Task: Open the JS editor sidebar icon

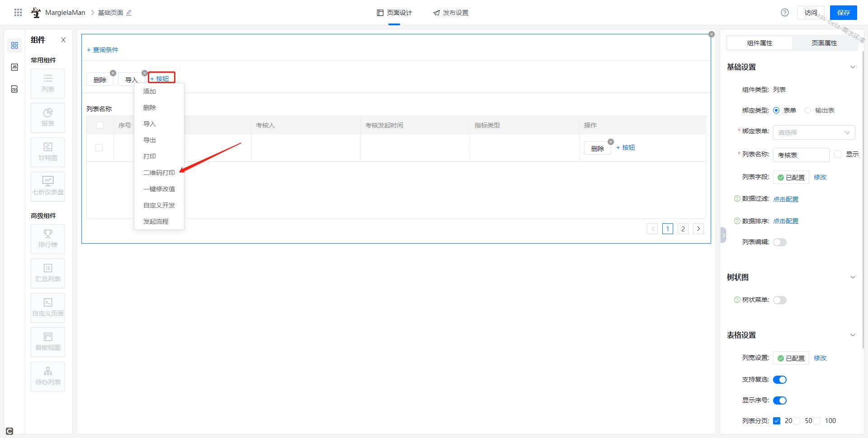Action: pyautogui.click(x=14, y=67)
